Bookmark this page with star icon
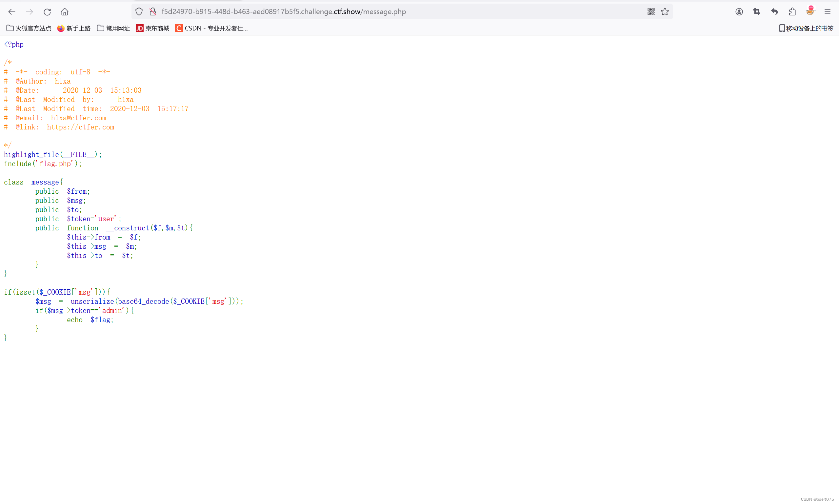The width and height of the screenshot is (839, 504). coord(665,12)
